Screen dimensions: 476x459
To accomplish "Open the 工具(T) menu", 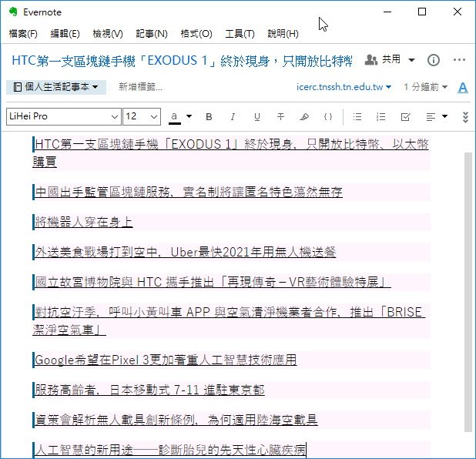I will pyautogui.click(x=240, y=33).
